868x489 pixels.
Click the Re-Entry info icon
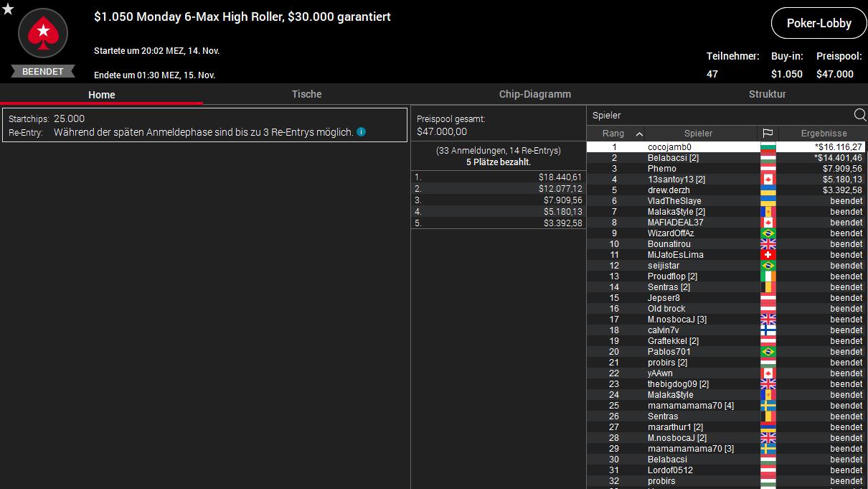click(362, 132)
